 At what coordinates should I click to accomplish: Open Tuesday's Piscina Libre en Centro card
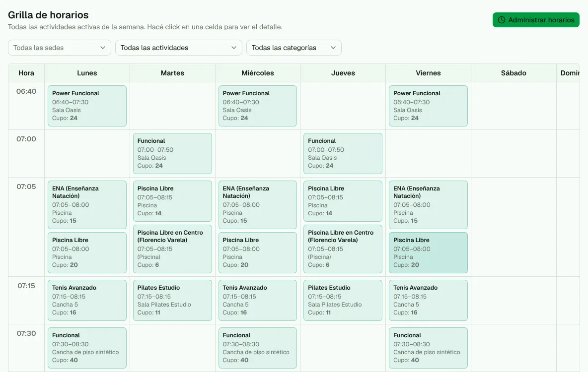172,249
